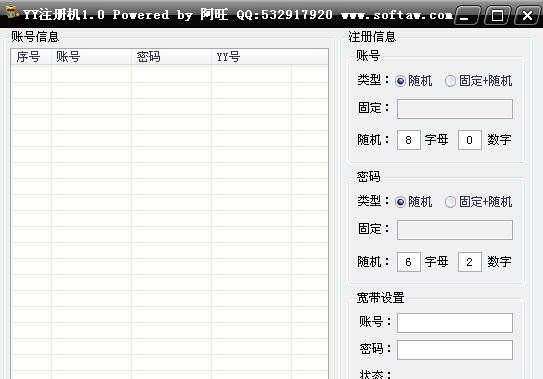Click the 账号 random letters count field
This screenshot has height=379, width=543.
(x=409, y=140)
